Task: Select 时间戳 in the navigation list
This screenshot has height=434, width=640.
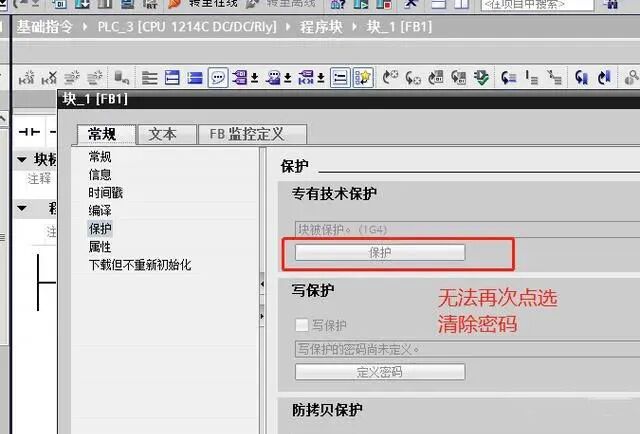Action: tap(105, 193)
